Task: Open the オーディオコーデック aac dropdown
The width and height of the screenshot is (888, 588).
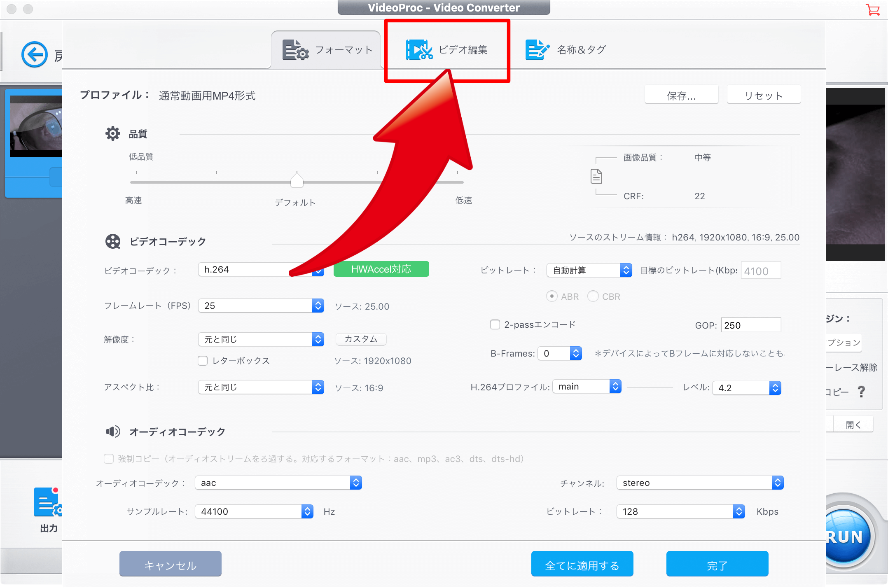Action: (278, 483)
